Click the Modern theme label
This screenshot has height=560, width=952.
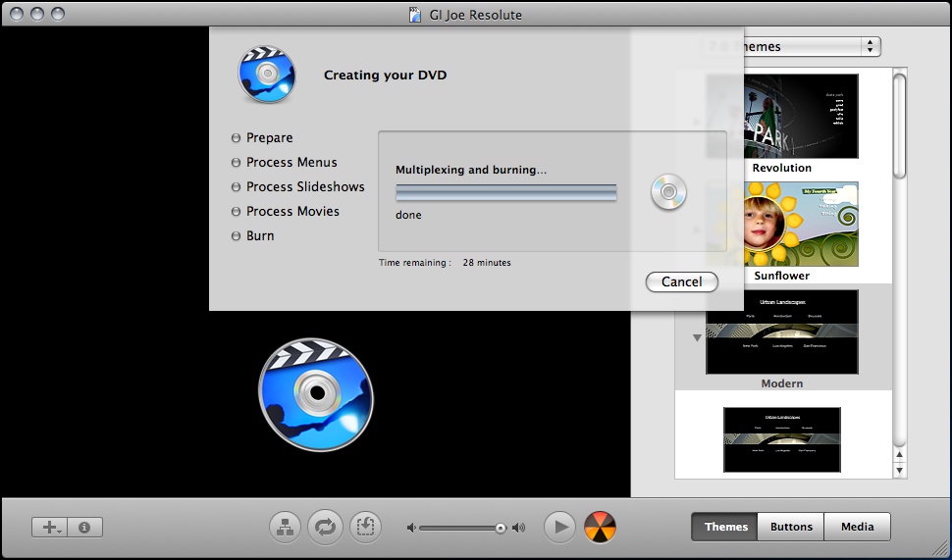(x=782, y=383)
